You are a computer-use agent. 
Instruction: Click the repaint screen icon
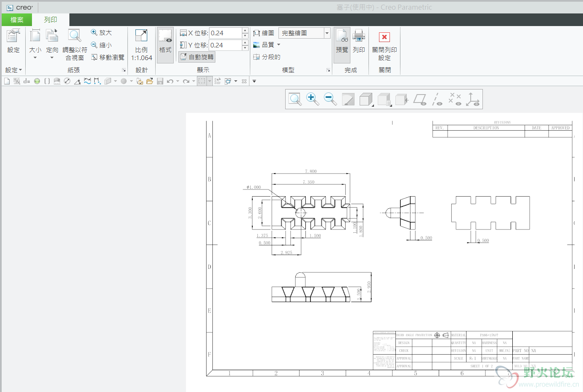point(348,99)
